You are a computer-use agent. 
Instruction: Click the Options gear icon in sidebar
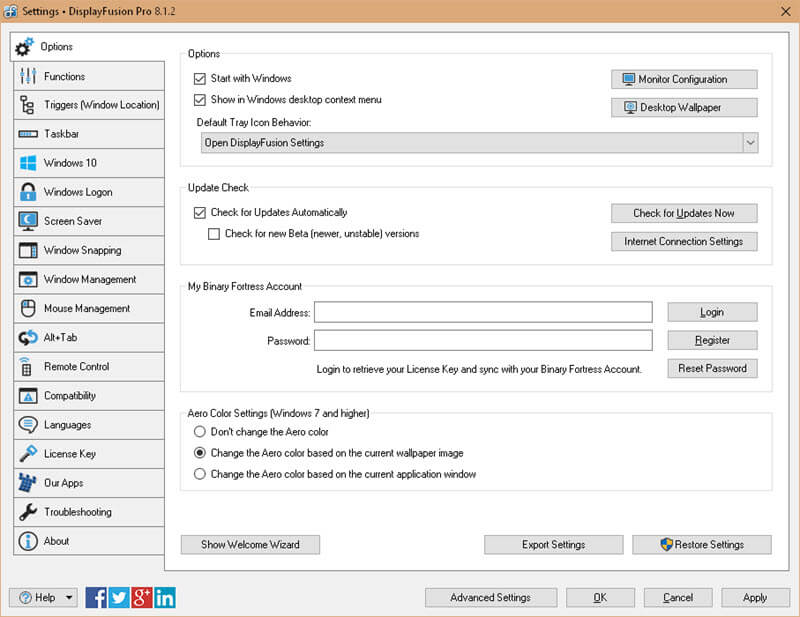point(24,46)
